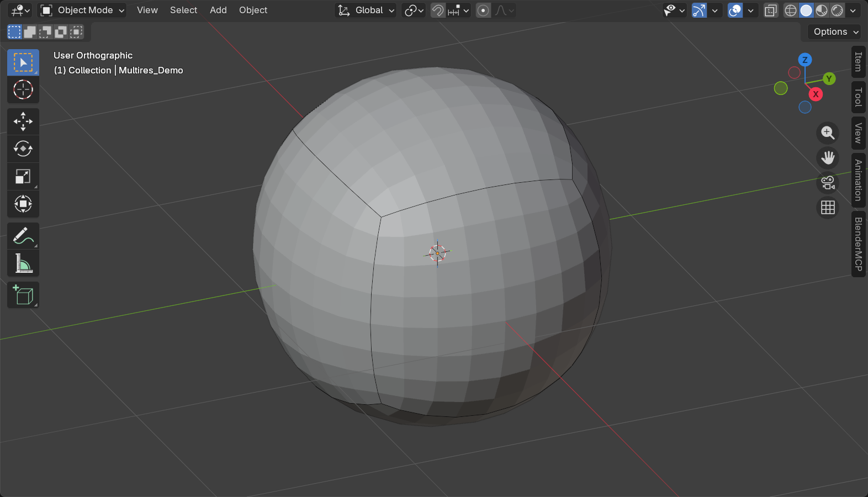
Task: Toggle viewport overlays
Action: point(735,10)
